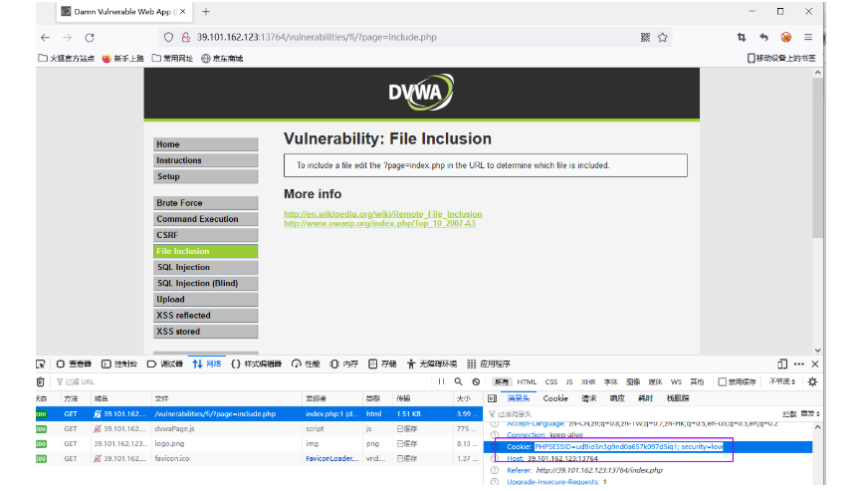Open devtools more options ellipsis
Screen dimensions: 868x491
798,365
